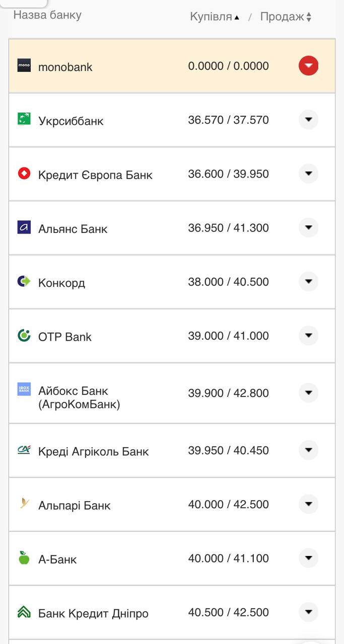Click the Альянс Банк logo icon
Image resolution: width=344 pixels, height=644 pixels.
[24, 227]
